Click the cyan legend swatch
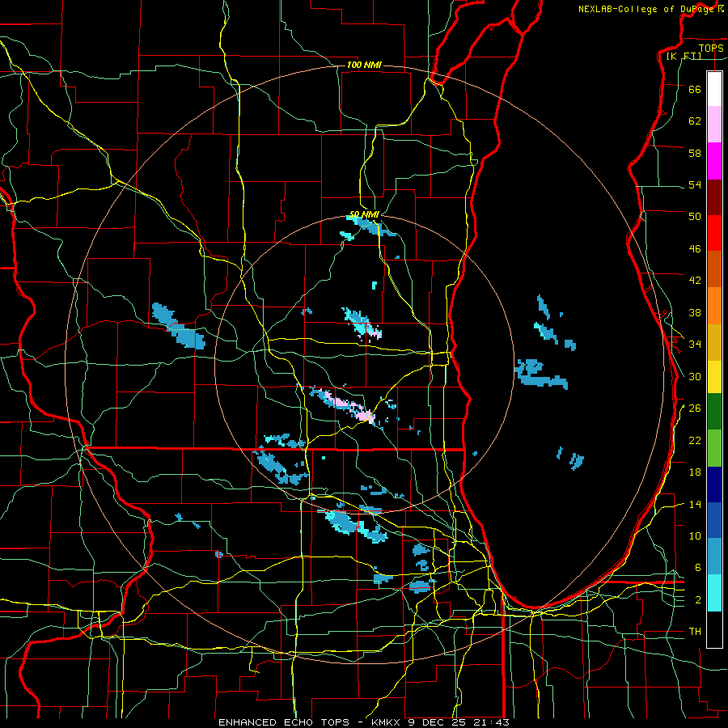 [x=714, y=592]
